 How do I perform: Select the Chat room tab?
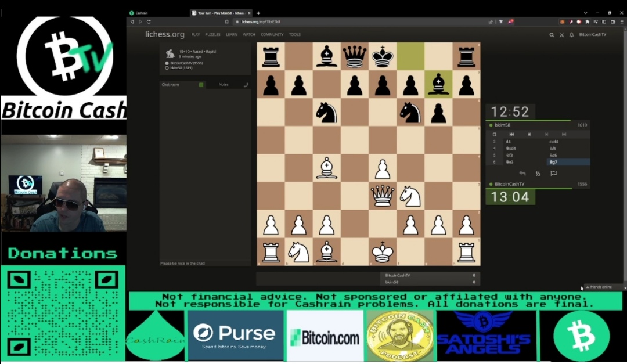tap(170, 84)
